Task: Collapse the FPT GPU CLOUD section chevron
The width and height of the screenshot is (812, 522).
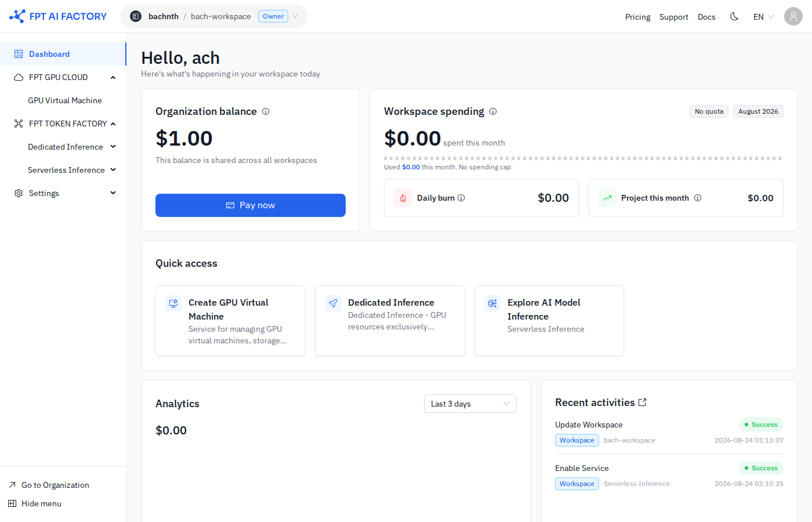Action: 113,77
